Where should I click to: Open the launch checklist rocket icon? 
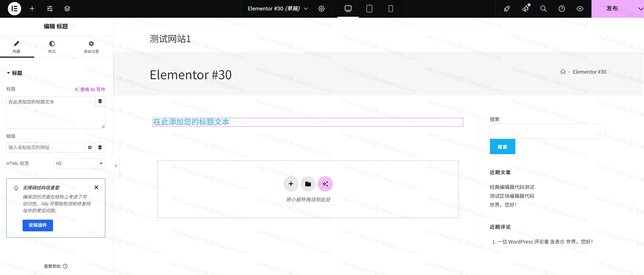coord(507,9)
